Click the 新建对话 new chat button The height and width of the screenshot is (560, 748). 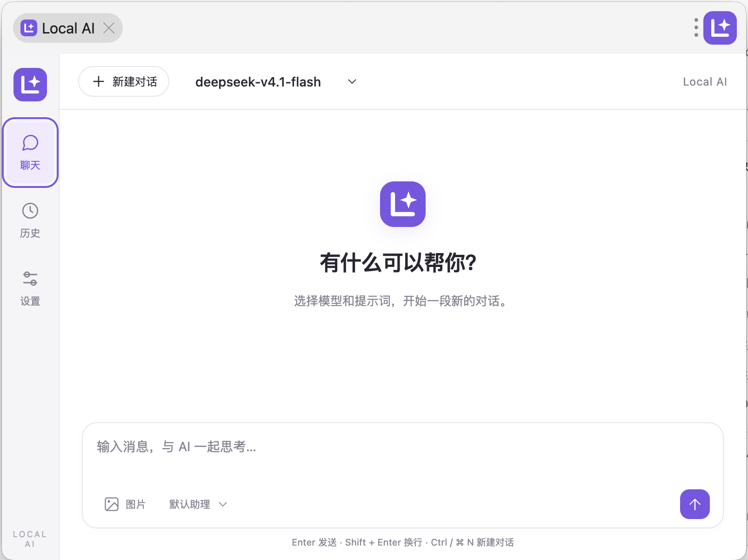[124, 82]
